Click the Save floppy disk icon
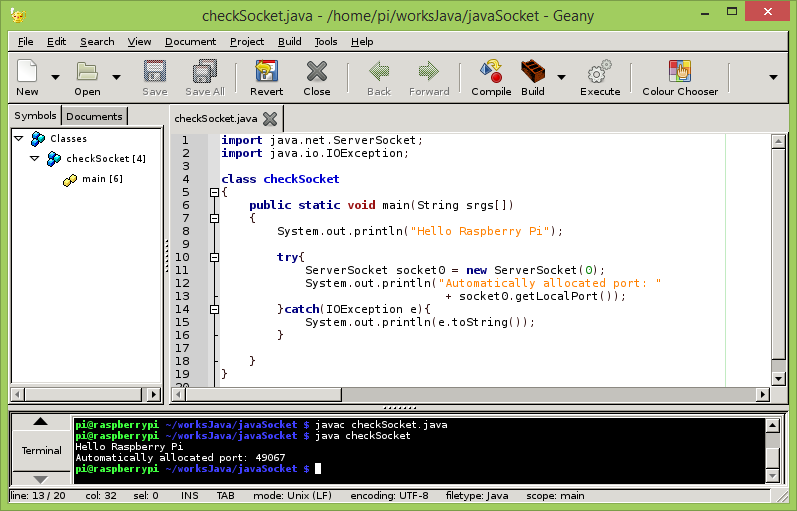Viewport: 797px width, 511px height. 155,71
